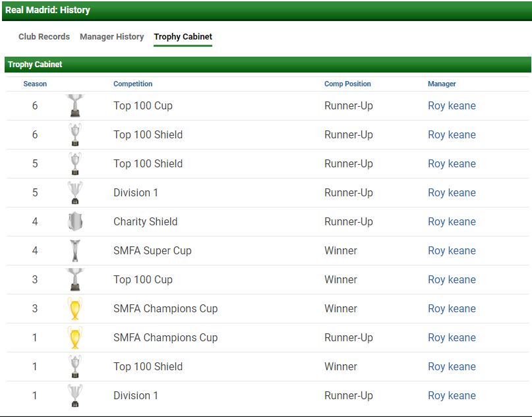Switch to the Club Records tab
The height and width of the screenshot is (417, 532).
coord(44,37)
